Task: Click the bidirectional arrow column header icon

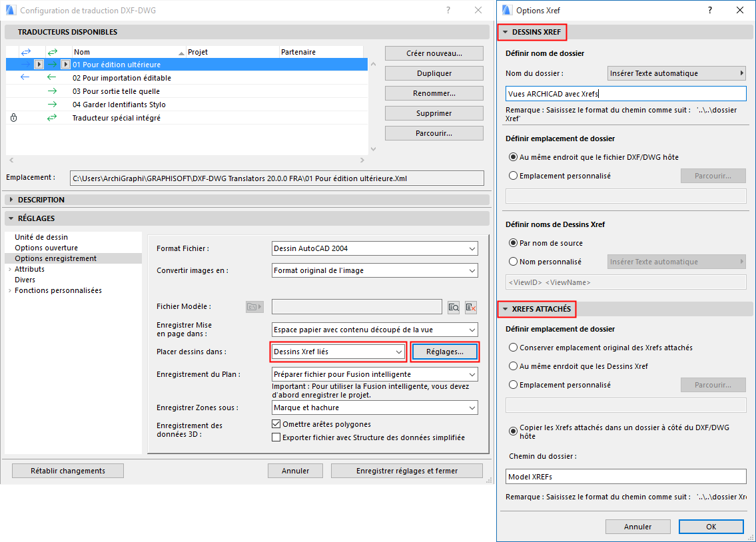Action: [x=25, y=51]
